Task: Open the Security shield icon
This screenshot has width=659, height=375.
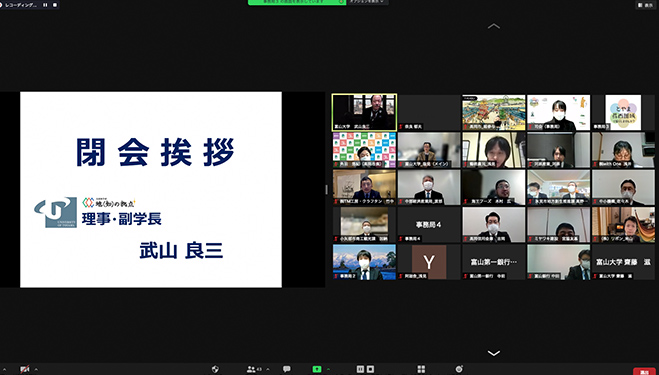Action: click(216, 369)
